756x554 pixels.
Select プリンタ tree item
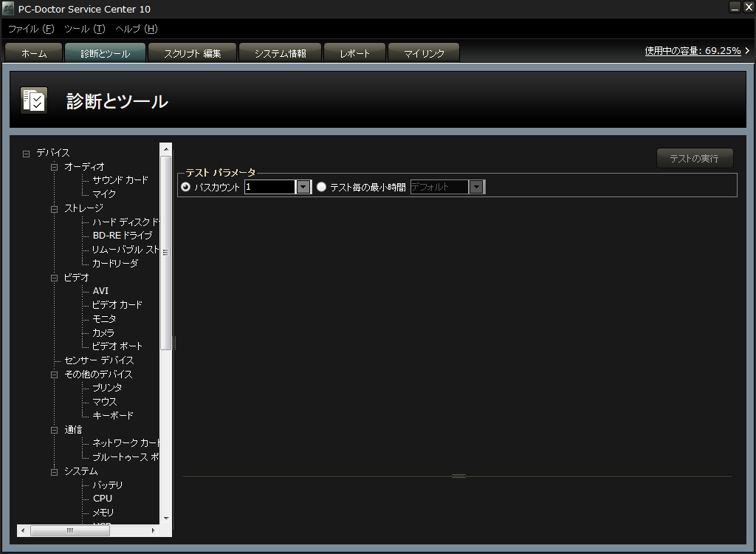107,388
